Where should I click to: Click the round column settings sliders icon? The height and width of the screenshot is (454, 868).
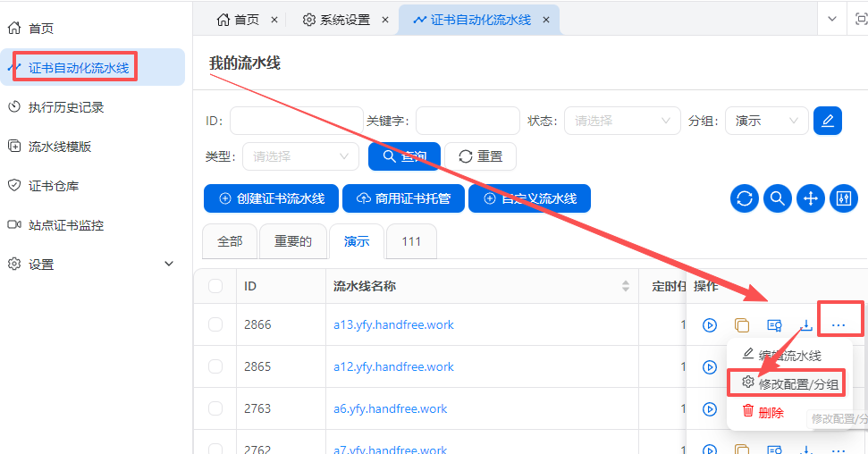click(843, 198)
